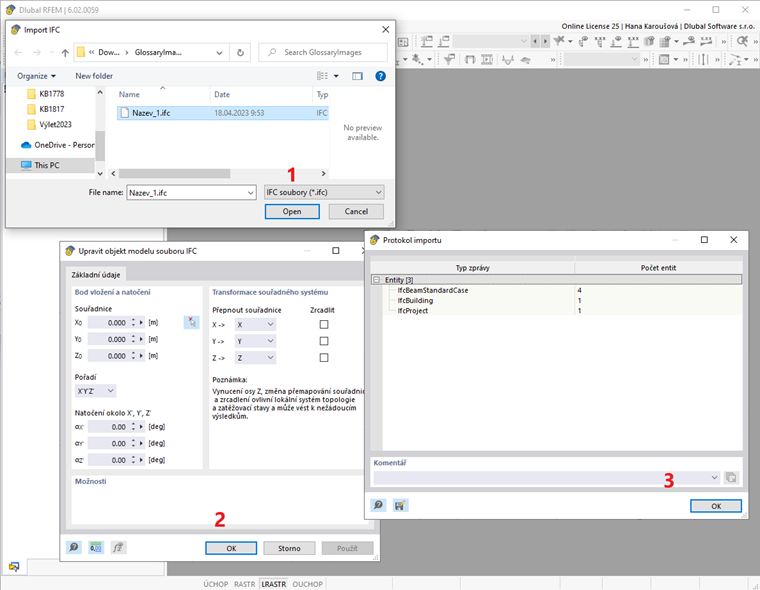The height and width of the screenshot is (590, 760).
Task: Open search icon in Upravit objekt dialog
Action: (74, 547)
